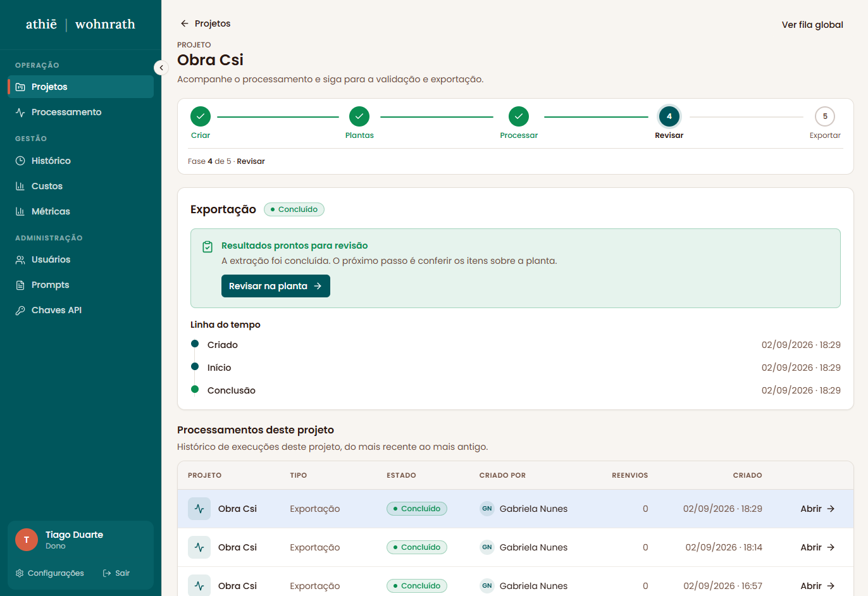Click the GN avatar in the 18:14 row
This screenshot has height=596, width=868.
[x=487, y=547]
